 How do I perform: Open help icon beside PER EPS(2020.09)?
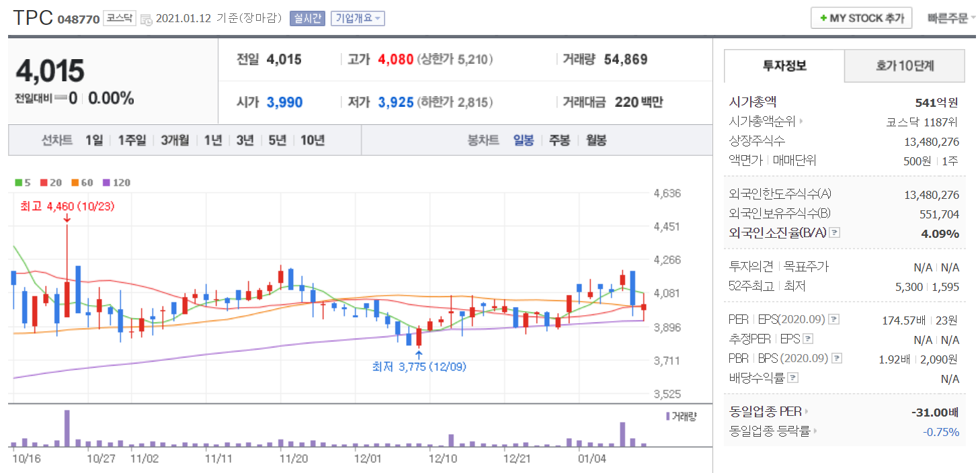(834, 319)
